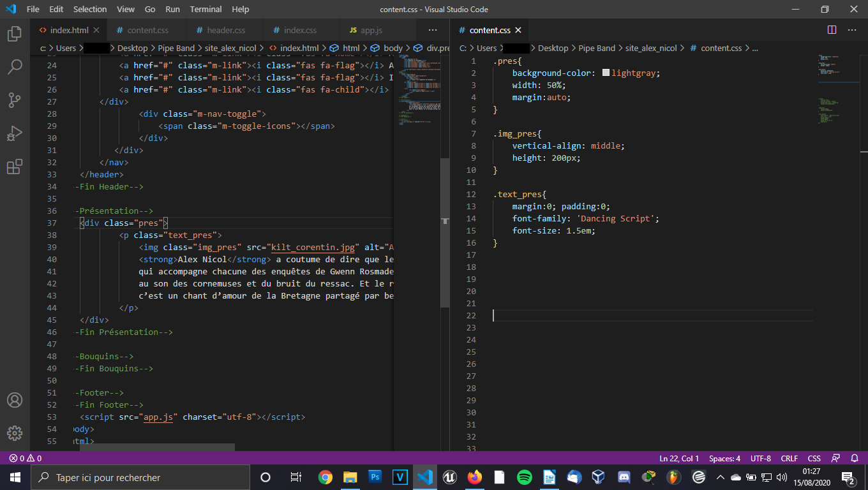868x490 pixels.
Task: Switch to content.css tab in left group
Action: (x=147, y=30)
